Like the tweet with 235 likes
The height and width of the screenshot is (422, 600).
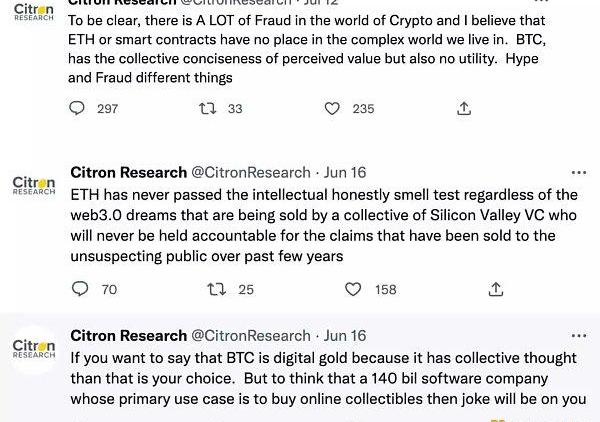[338, 108]
